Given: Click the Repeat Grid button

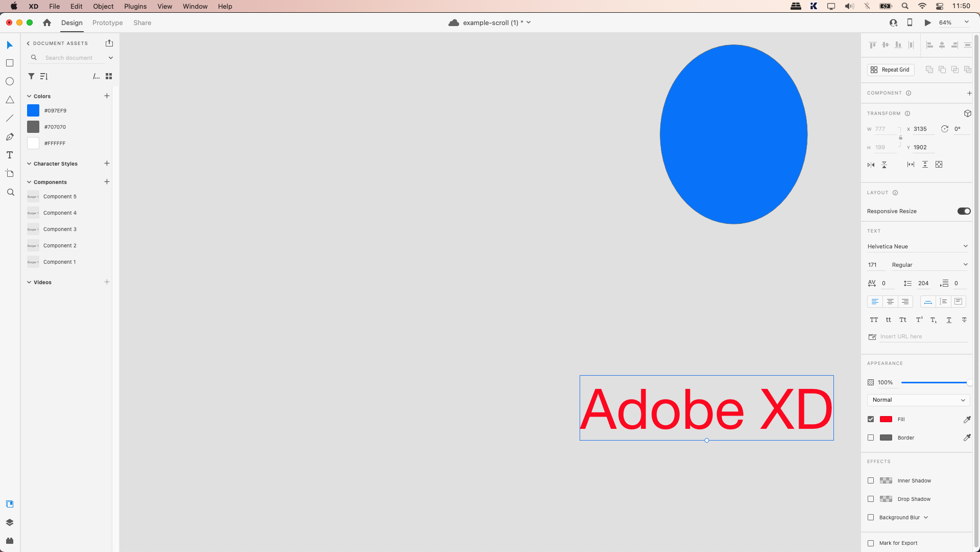Looking at the screenshot, I should (x=890, y=70).
